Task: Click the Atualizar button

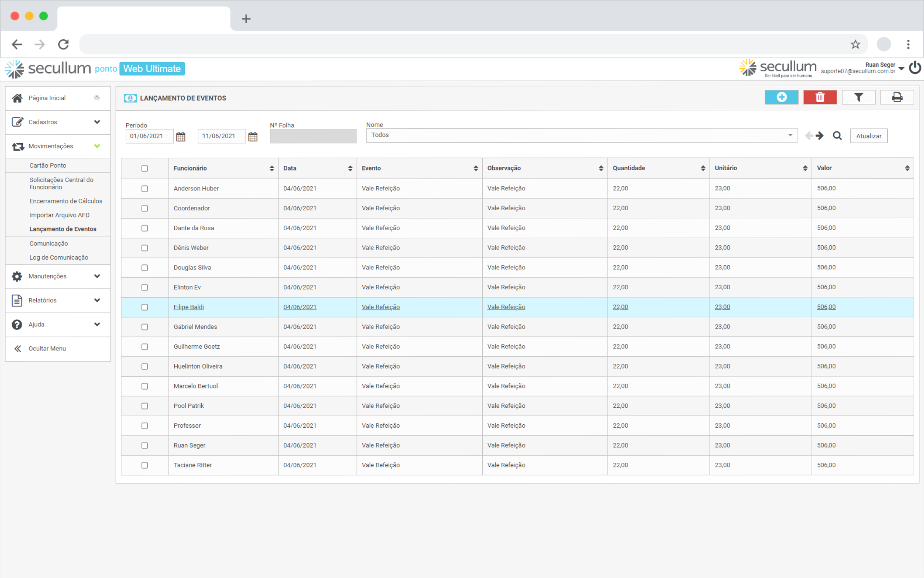Action: point(868,136)
